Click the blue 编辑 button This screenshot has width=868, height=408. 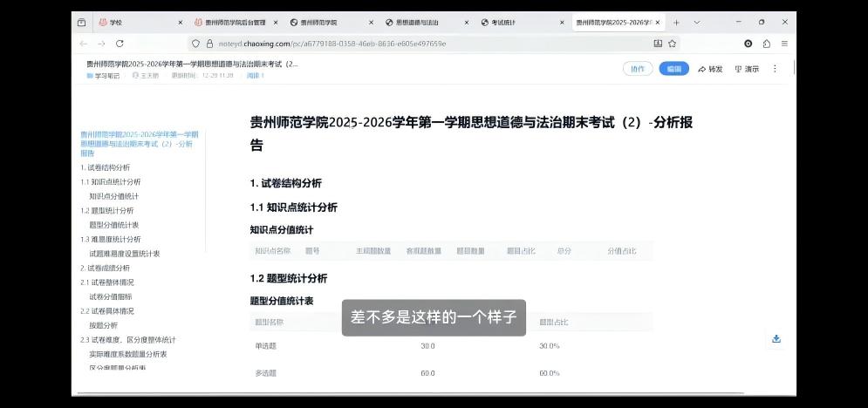673,69
